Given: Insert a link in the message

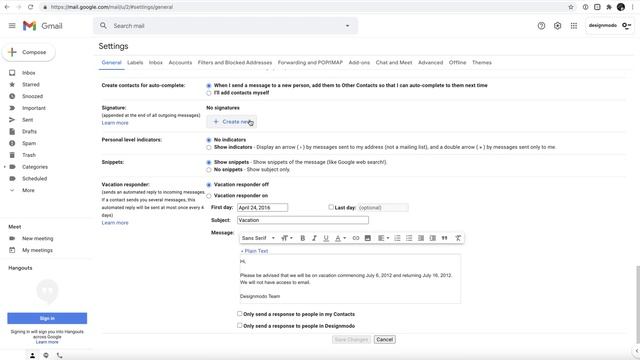Looking at the screenshot, I should point(356,238).
